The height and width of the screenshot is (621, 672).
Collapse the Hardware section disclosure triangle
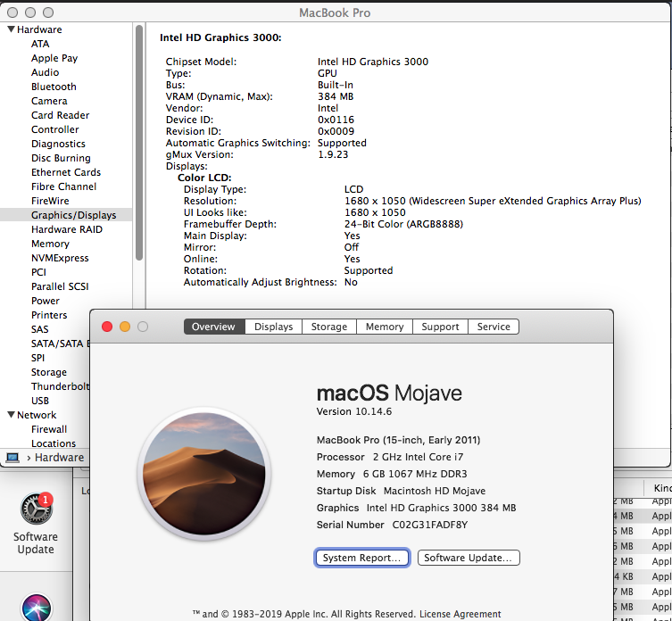pos(9,29)
